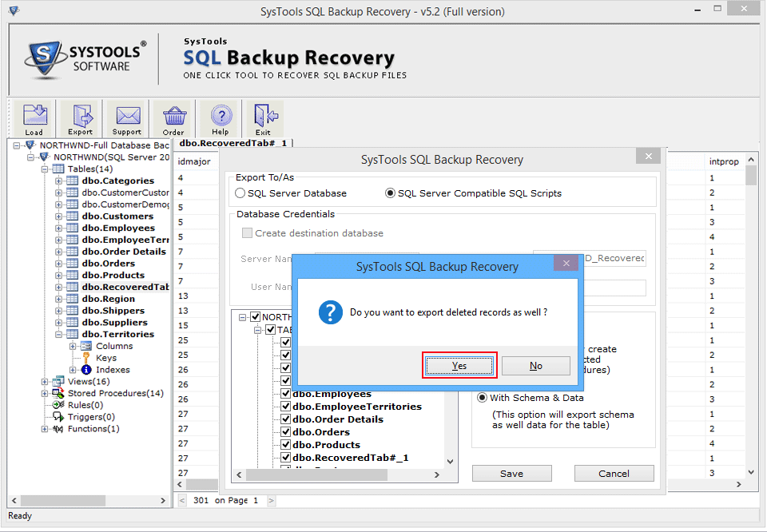Expand the Columns node under dbo.Territories
Viewport: 767px width, 532px height.
coord(73,346)
